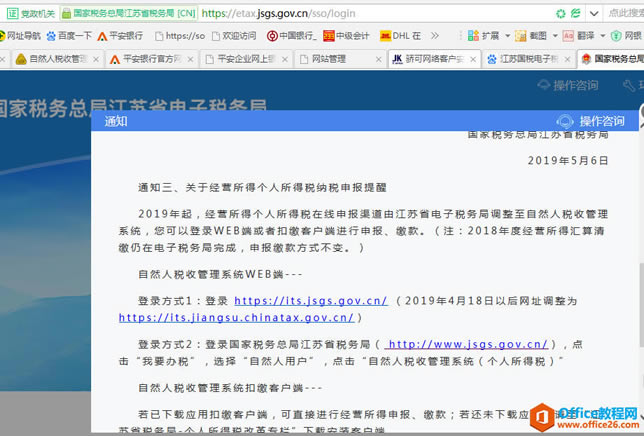
Task: Focus the etax.jsgs.gov.cn address field
Action: coord(278,14)
